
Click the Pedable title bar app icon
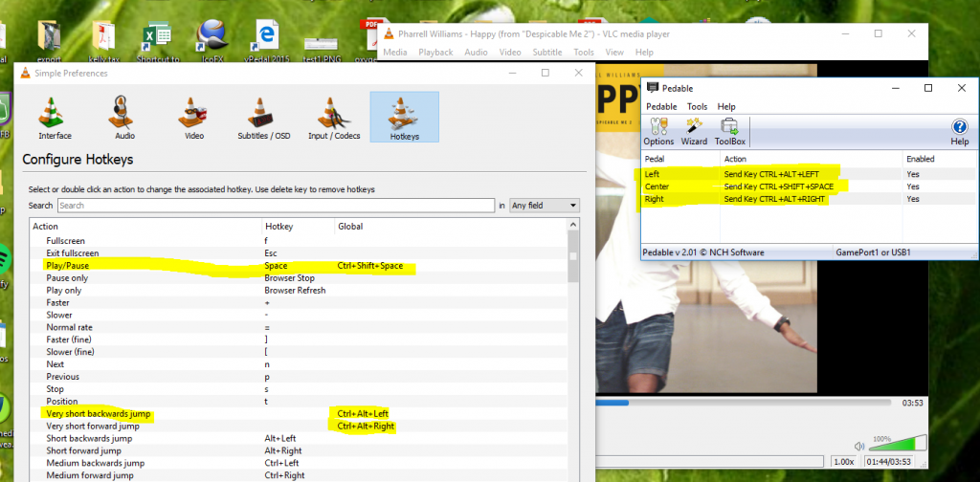[653, 88]
